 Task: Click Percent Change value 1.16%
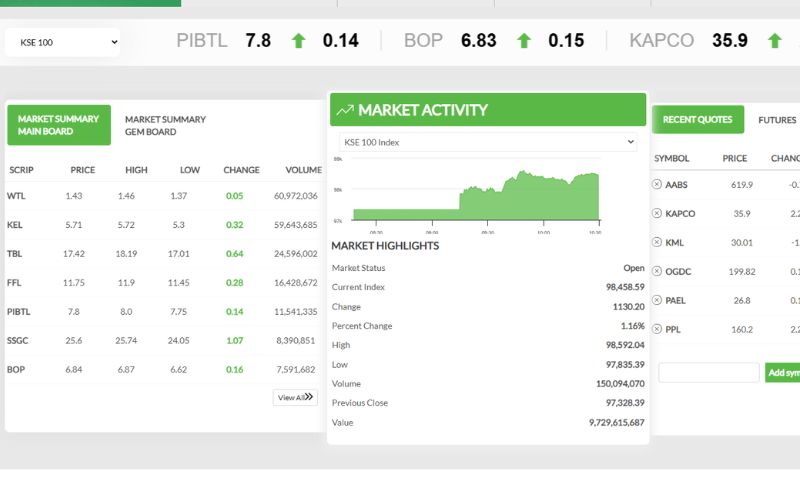click(633, 325)
